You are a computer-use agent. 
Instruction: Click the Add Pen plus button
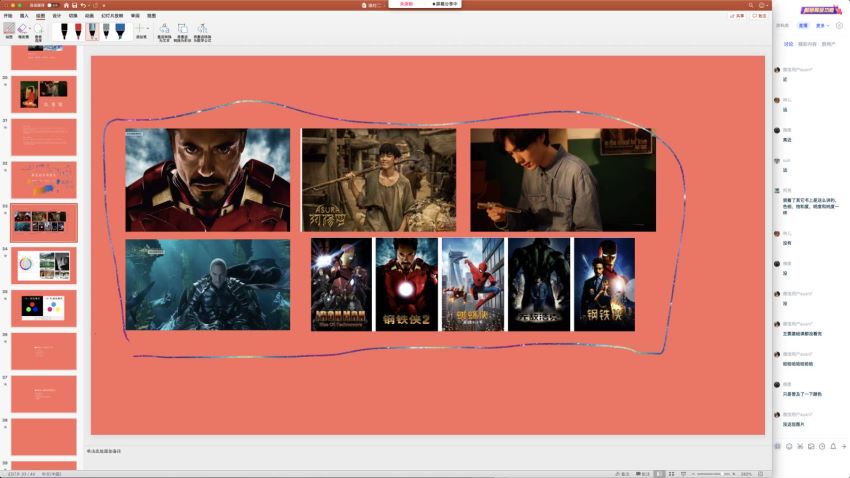(140, 29)
